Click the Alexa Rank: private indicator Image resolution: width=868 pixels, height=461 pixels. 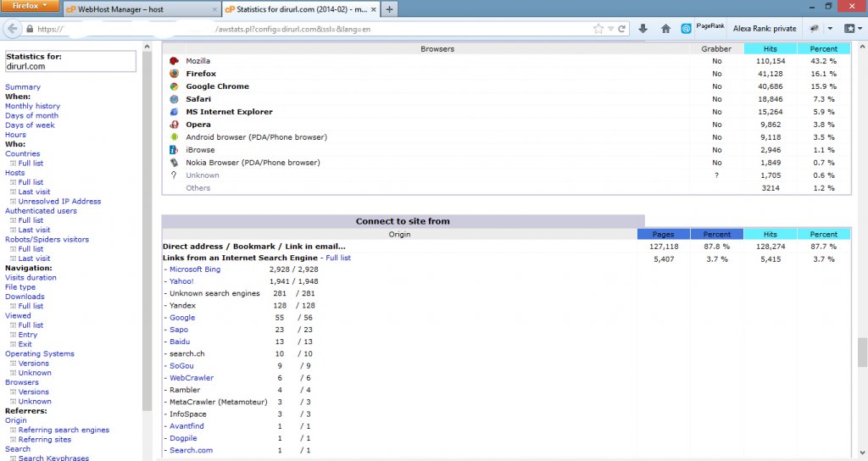(765, 29)
